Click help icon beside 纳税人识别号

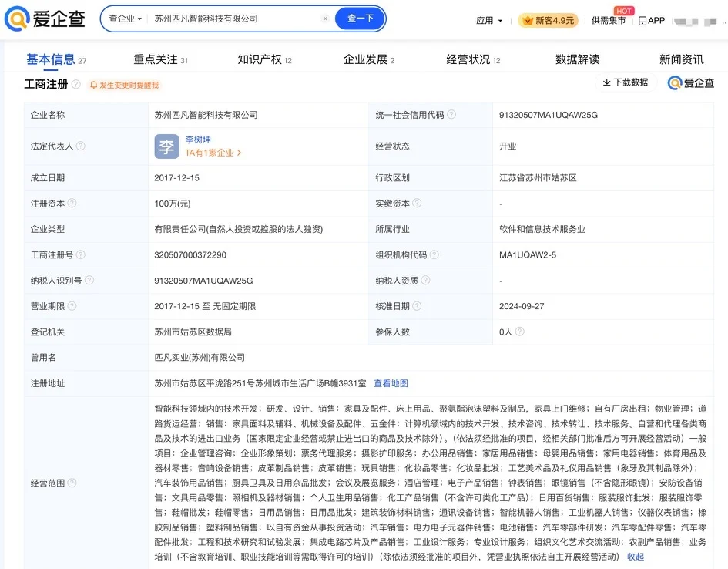pos(89,280)
